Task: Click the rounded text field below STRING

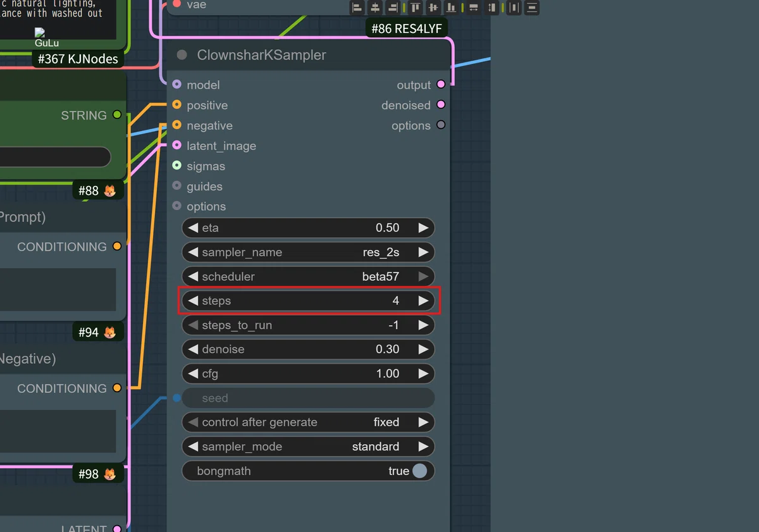Action: (x=55, y=157)
